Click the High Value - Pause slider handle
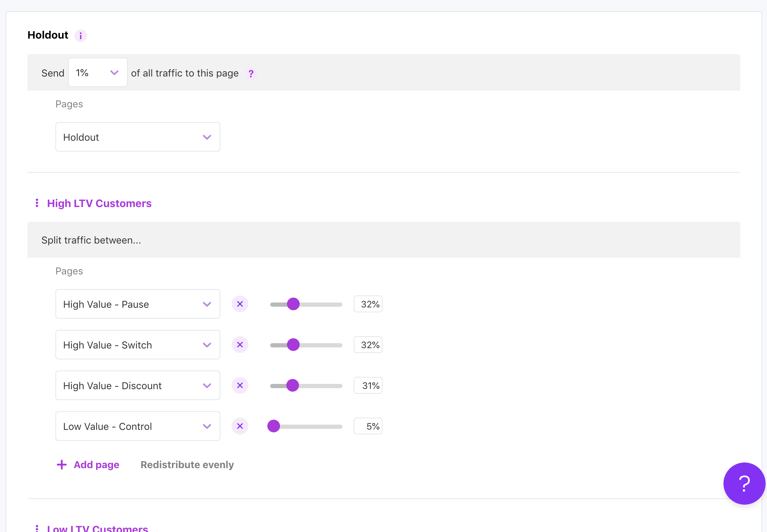This screenshot has height=532, width=767. pyautogui.click(x=293, y=304)
